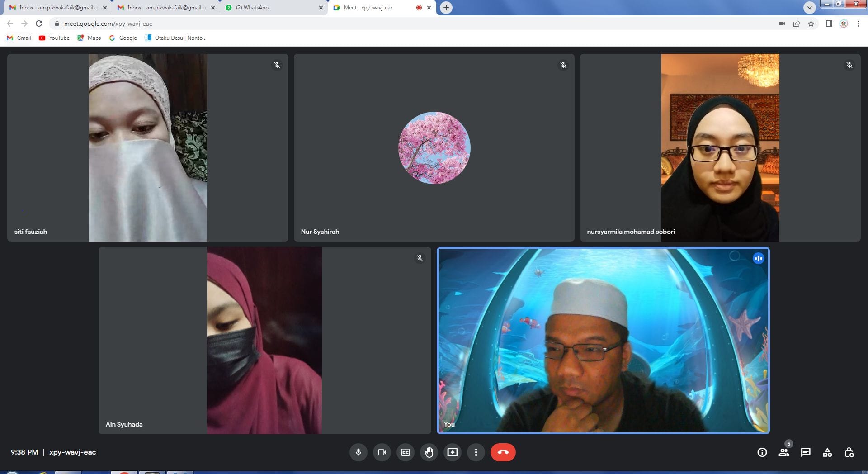Open the Activities panel icon
The width and height of the screenshot is (868, 474).
tap(827, 452)
